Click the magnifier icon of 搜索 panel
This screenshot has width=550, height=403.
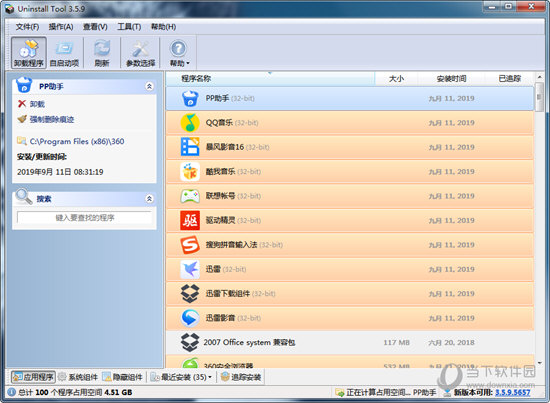(24, 196)
